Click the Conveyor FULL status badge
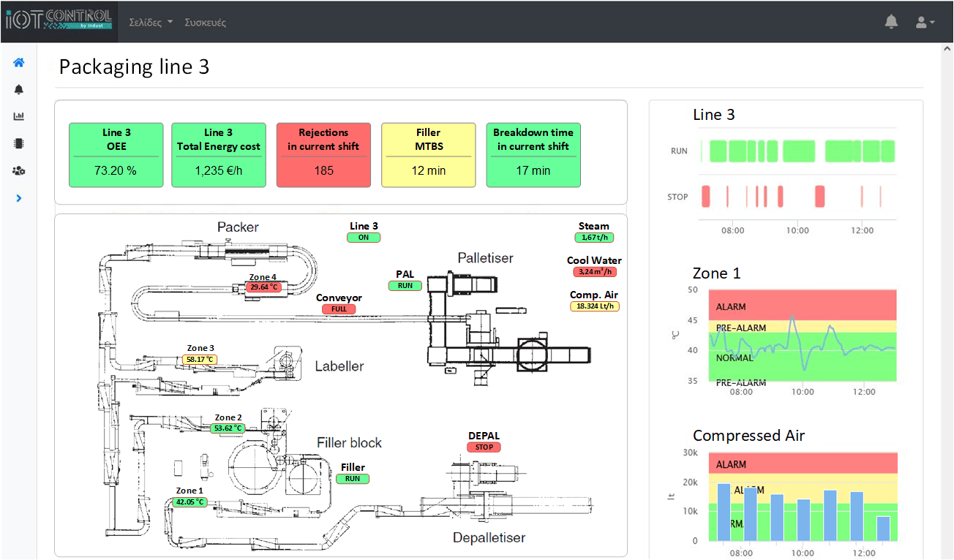Screen dimensions: 954x560 (x=339, y=309)
